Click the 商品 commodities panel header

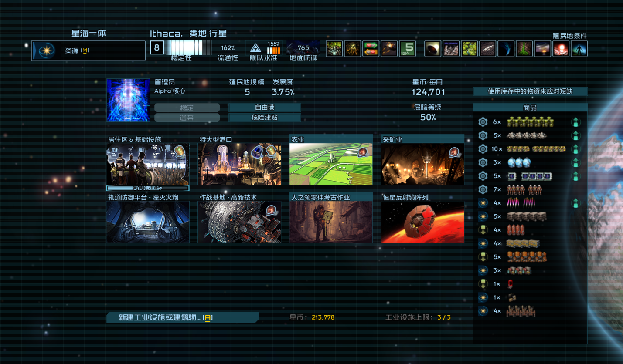(530, 108)
